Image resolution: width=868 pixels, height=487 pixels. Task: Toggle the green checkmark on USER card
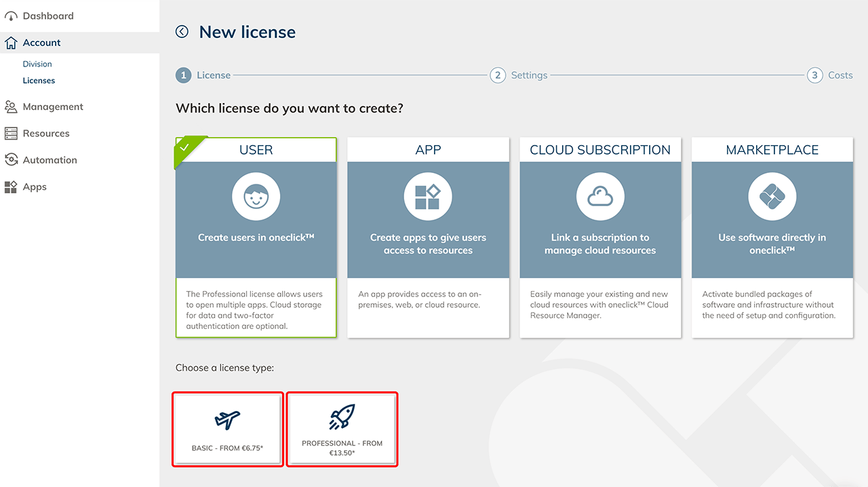pyautogui.click(x=184, y=147)
